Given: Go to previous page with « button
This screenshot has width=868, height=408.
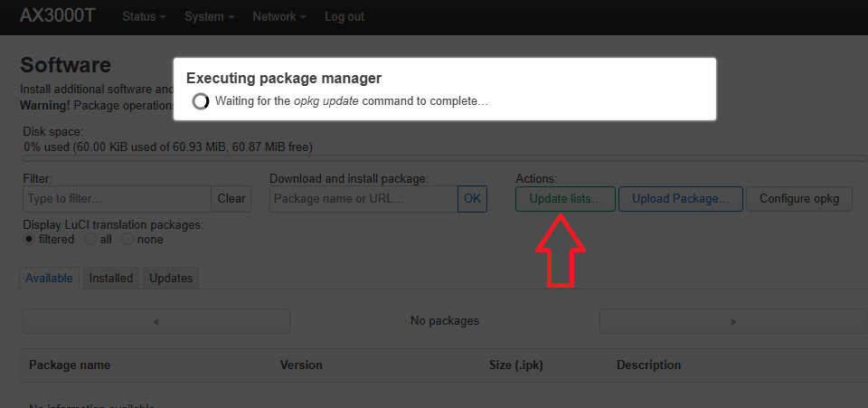Looking at the screenshot, I should 156,321.
